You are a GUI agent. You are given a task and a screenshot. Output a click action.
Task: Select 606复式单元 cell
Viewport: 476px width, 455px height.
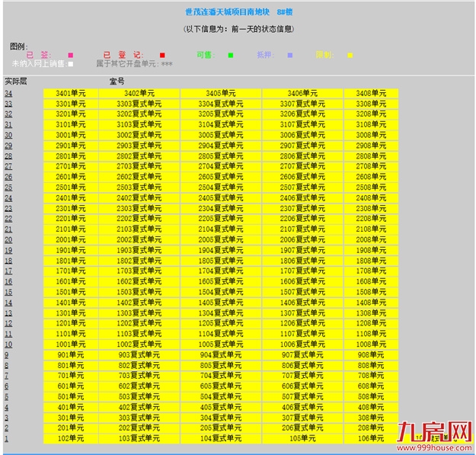coord(302,386)
